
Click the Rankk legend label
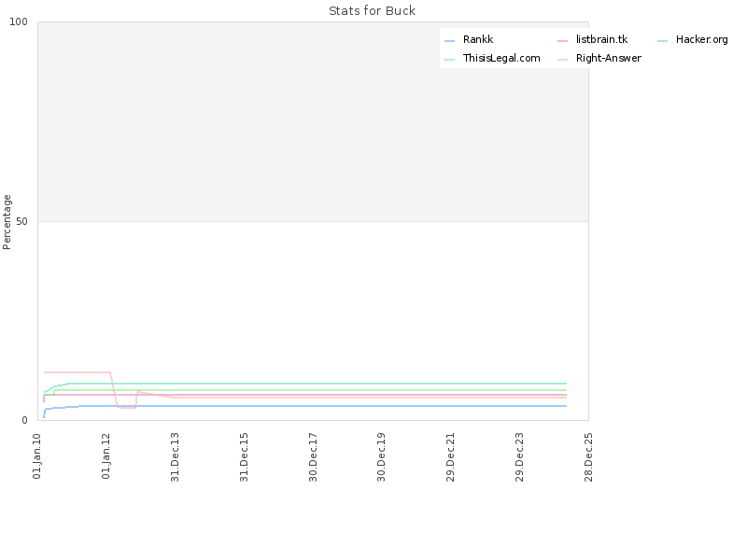(x=478, y=39)
